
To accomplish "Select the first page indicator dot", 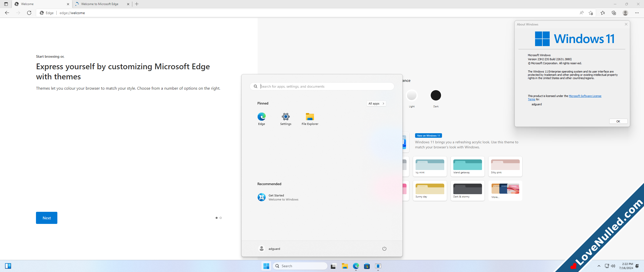I will 217,218.
